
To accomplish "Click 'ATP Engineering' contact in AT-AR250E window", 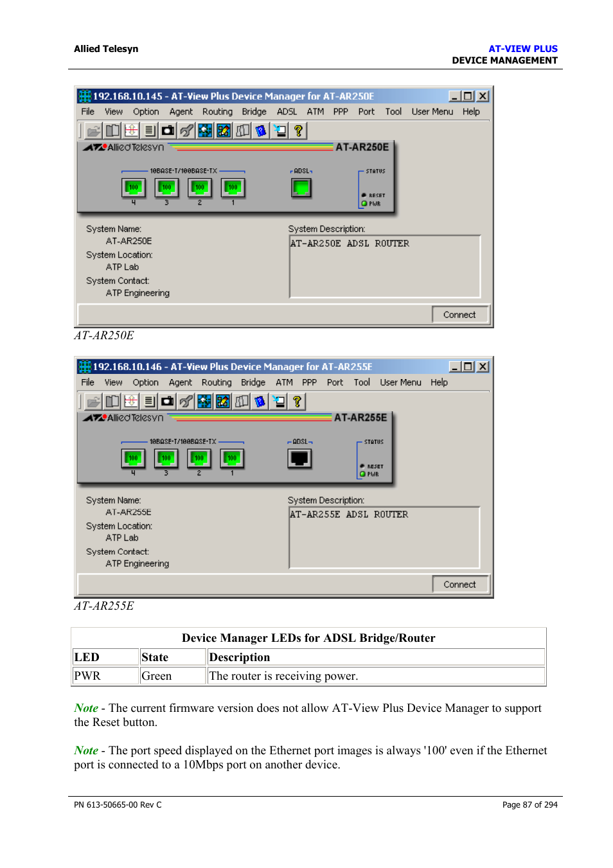I will point(138,293).
